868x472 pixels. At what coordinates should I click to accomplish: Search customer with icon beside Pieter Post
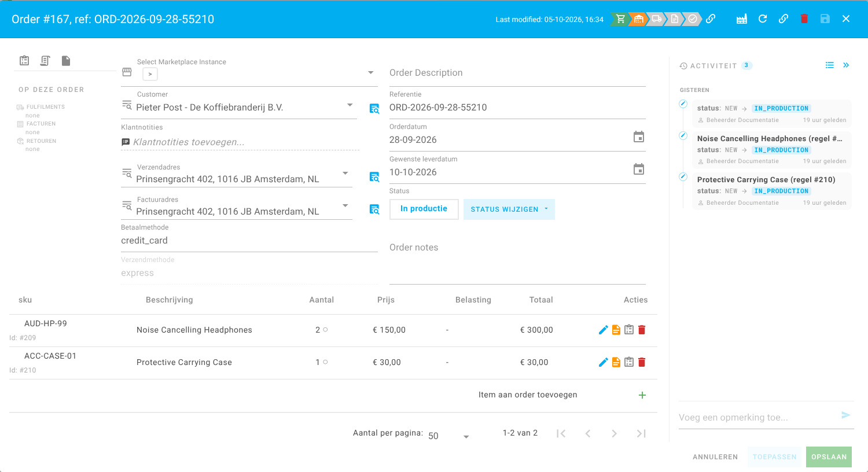tap(374, 108)
